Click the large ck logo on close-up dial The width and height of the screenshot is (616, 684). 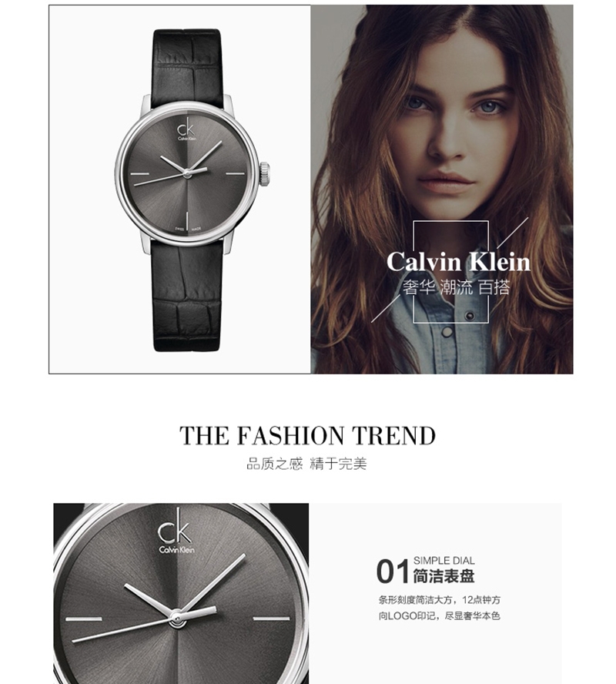[x=176, y=531]
